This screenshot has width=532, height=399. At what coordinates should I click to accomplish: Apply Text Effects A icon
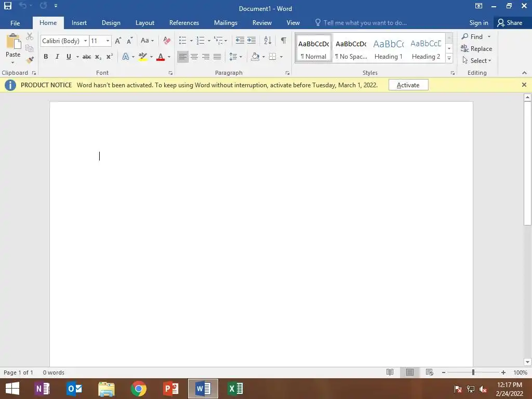126,57
